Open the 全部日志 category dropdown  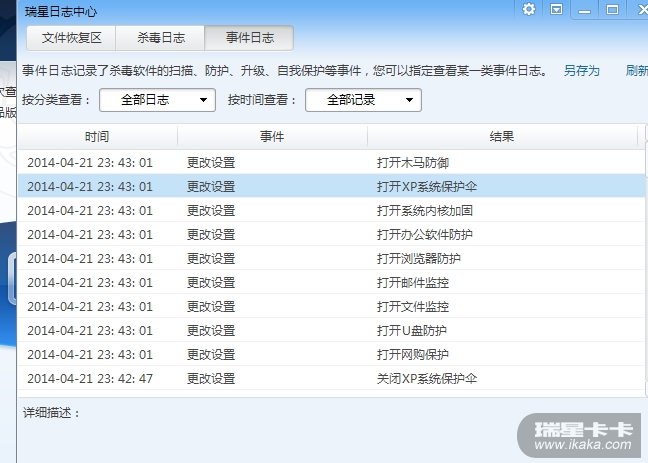point(157,100)
